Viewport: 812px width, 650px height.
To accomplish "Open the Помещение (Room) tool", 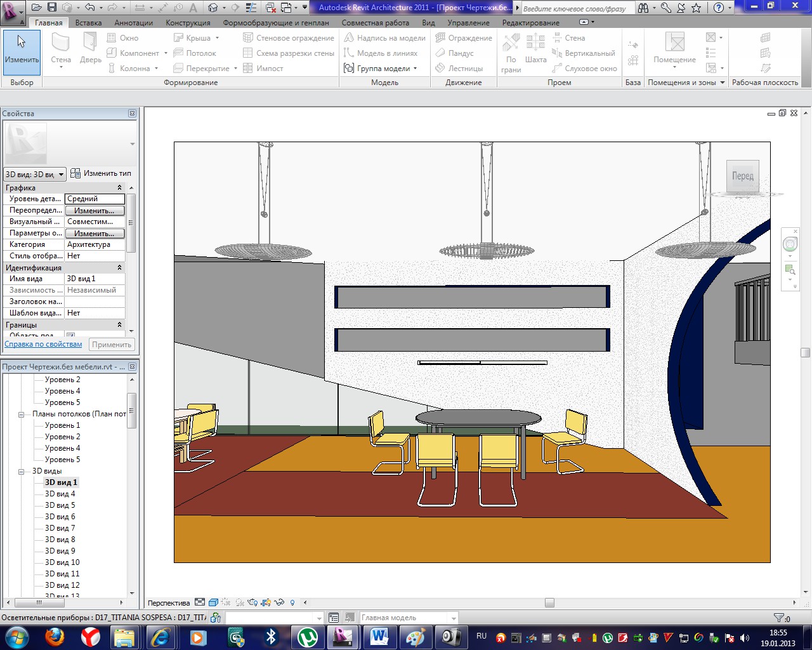I will 675,51.
